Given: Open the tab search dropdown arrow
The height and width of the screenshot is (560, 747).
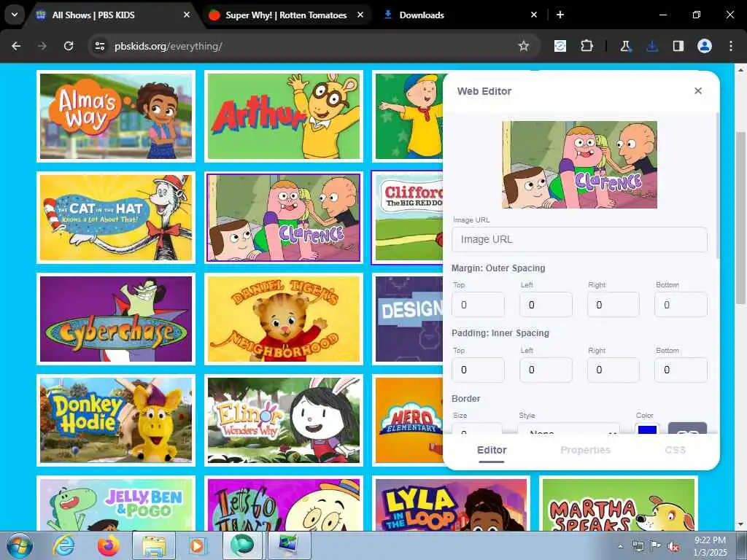Looking at the screenshot, I should coord(15,15).
